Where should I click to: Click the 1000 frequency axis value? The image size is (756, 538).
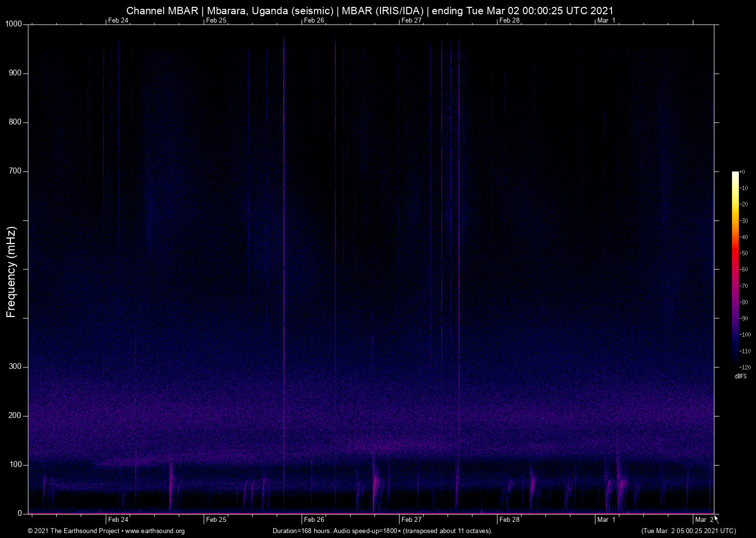pos(14,24)
